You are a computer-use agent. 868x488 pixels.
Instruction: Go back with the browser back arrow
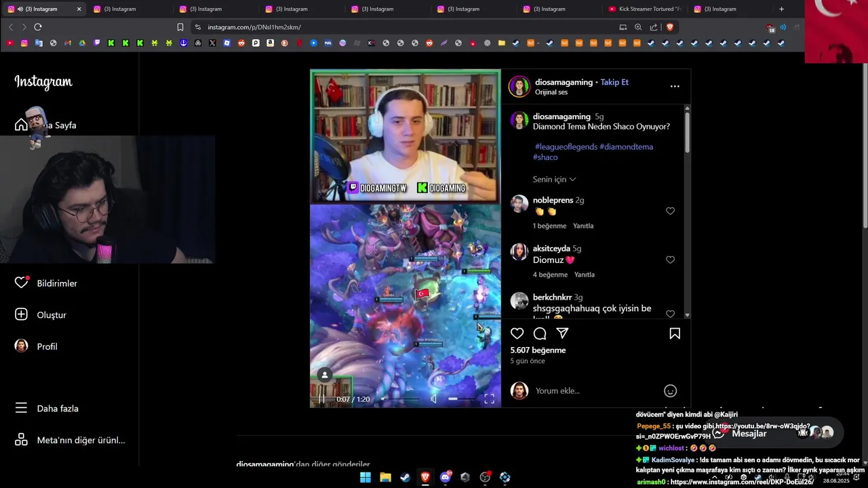coord(11,27)
